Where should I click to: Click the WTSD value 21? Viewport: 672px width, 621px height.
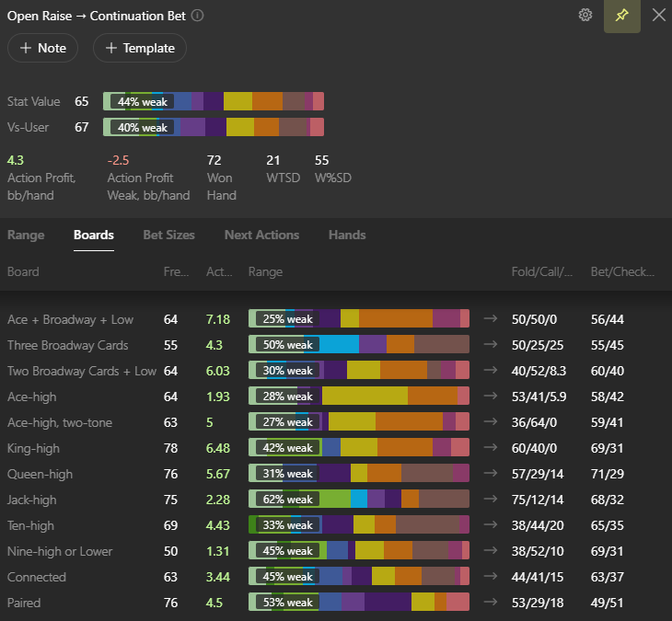tap(273, 160)
